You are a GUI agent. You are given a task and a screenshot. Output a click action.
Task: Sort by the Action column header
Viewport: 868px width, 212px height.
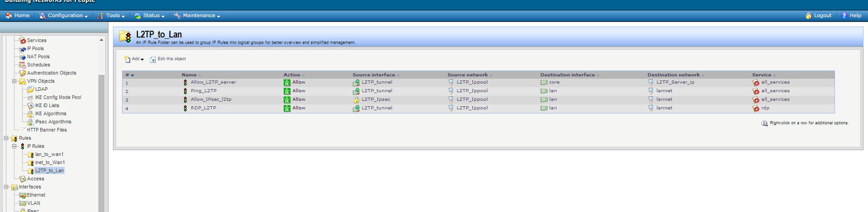pos(292,75)
